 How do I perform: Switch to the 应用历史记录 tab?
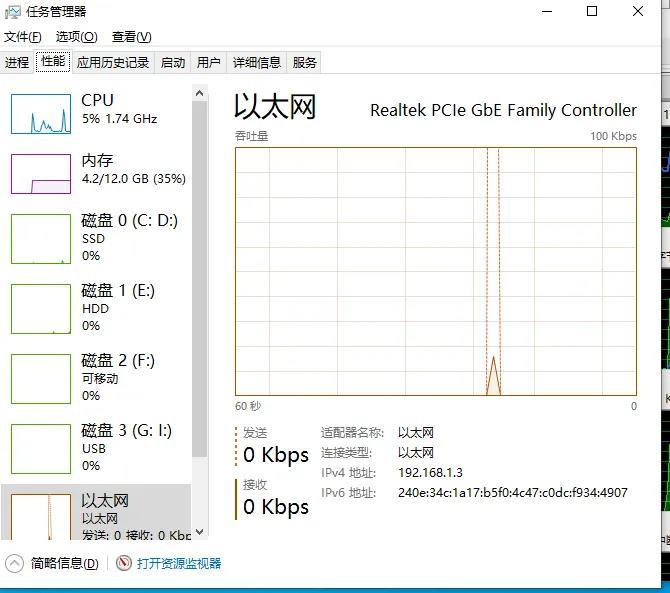click(113, 63)
